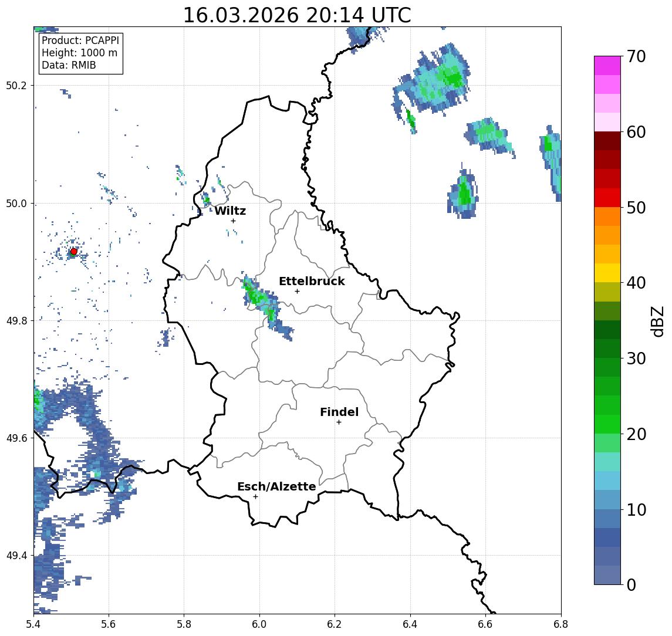Click the longitude tick label 6.2
Screen dimensions: 672x636
coord(335,624)
